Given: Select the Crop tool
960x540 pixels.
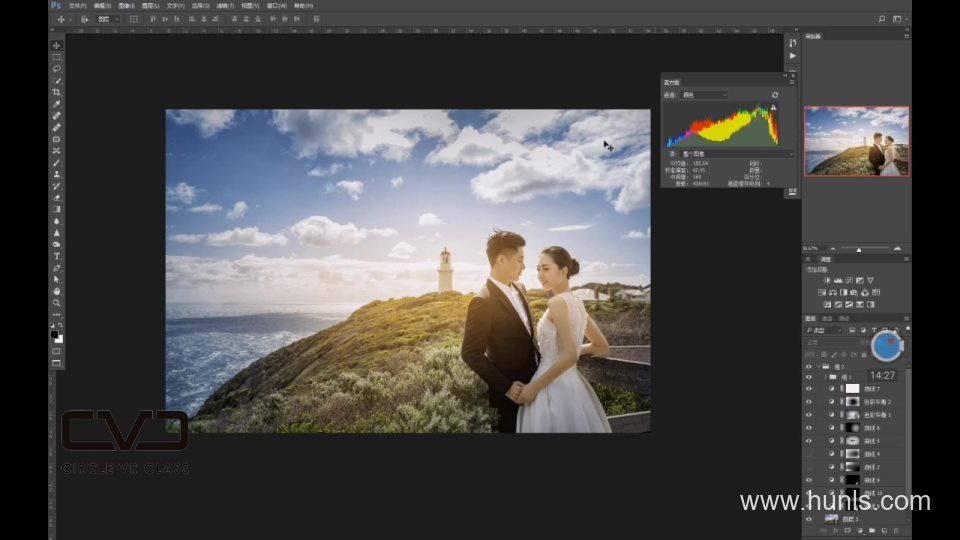Looking at the screenshot, I should click(x=56, y=92).
